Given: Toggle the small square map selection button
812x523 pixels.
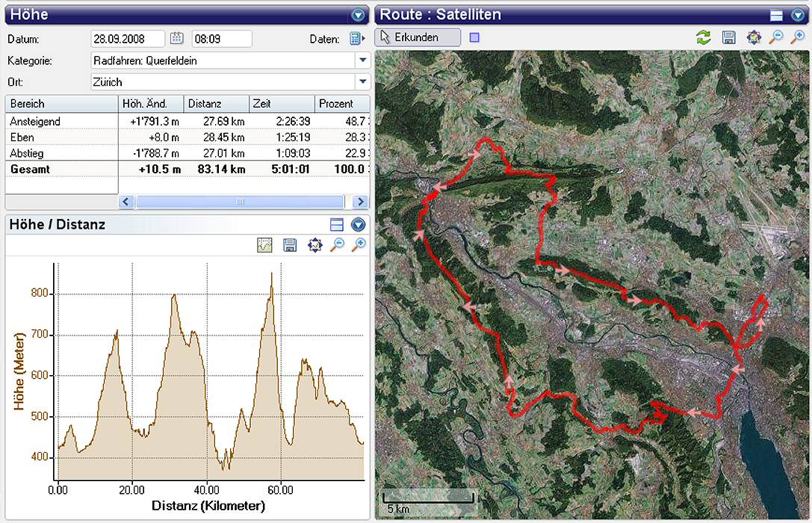Looking at the screenshot, I should click(x=474, y=37).
